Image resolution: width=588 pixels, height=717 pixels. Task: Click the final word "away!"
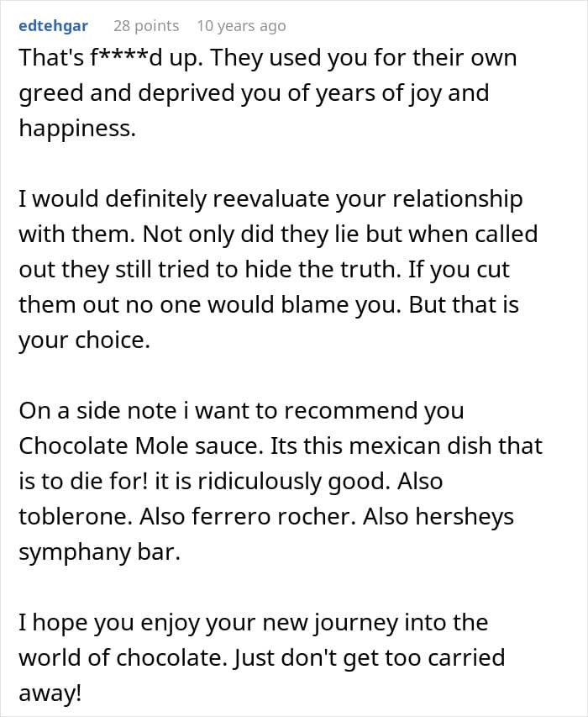(x=52, y=693)
